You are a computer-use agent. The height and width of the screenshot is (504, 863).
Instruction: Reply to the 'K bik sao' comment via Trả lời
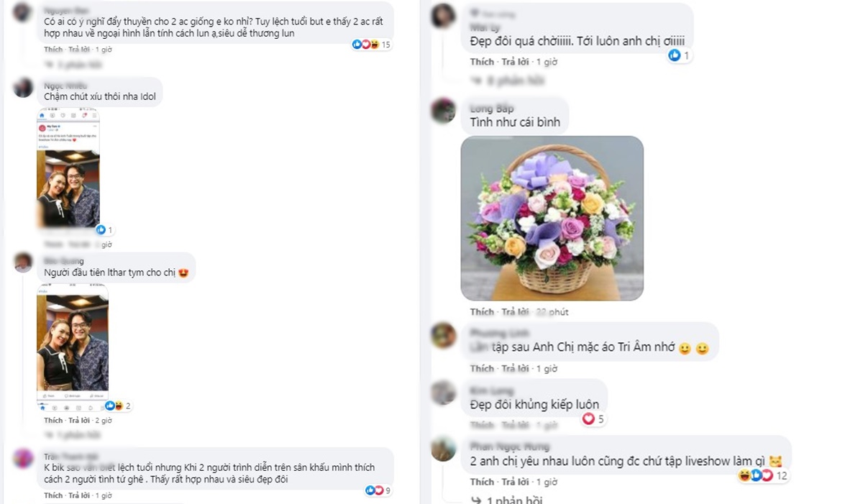point(79,495)
